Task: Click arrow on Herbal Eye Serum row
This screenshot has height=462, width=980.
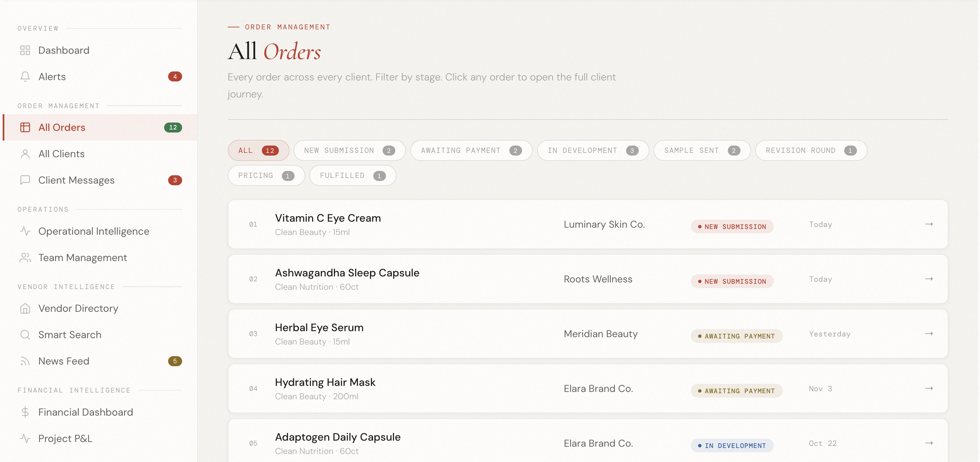Action: click(929, 333)
